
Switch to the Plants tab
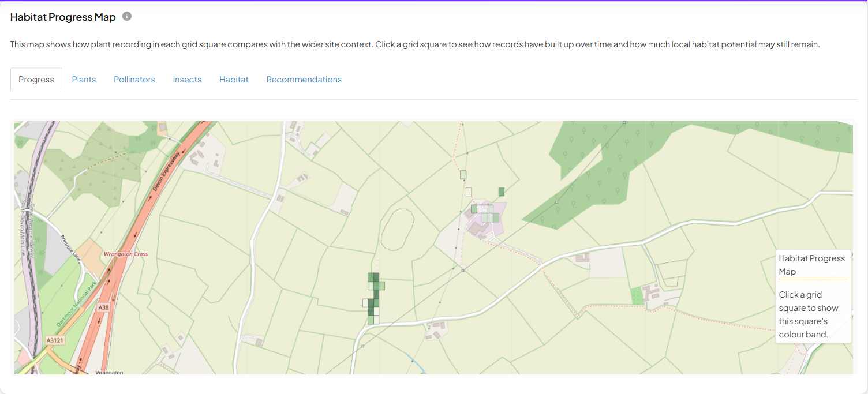tap(84, 80)
